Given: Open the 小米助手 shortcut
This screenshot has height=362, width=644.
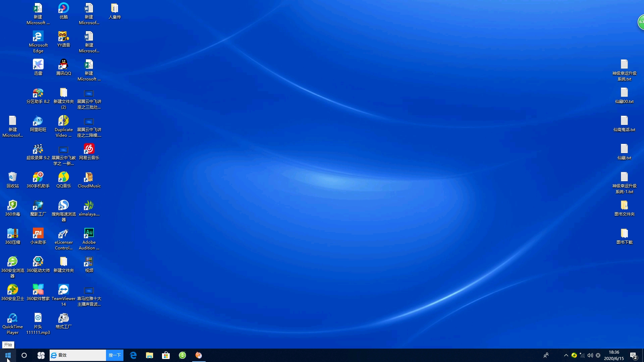Looking at the screenshot, I should coord(38,236).
